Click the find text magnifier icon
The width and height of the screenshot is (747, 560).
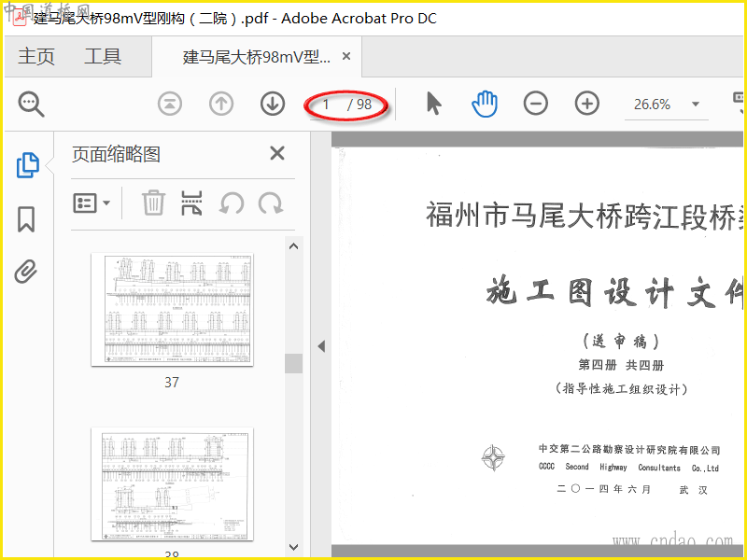point(32,105)
